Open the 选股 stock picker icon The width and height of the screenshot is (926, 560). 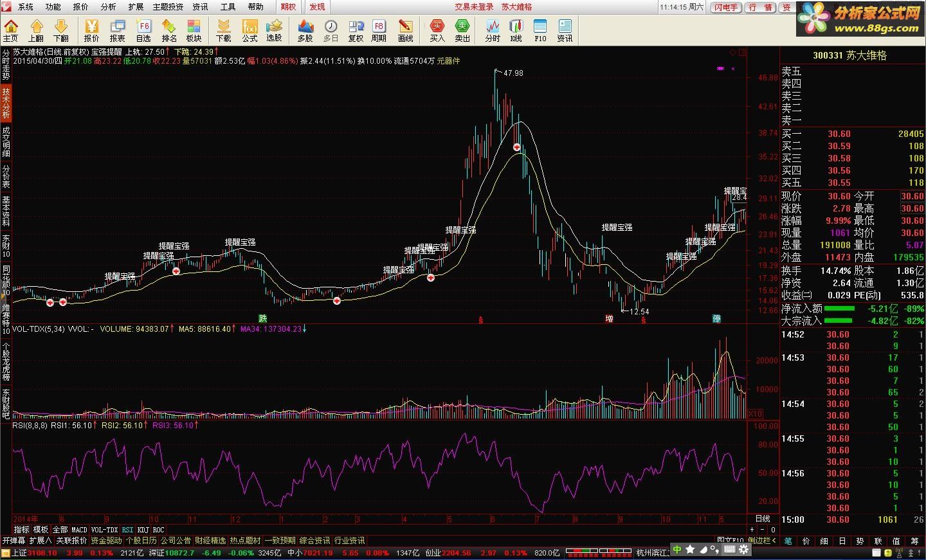click(275, 30)
